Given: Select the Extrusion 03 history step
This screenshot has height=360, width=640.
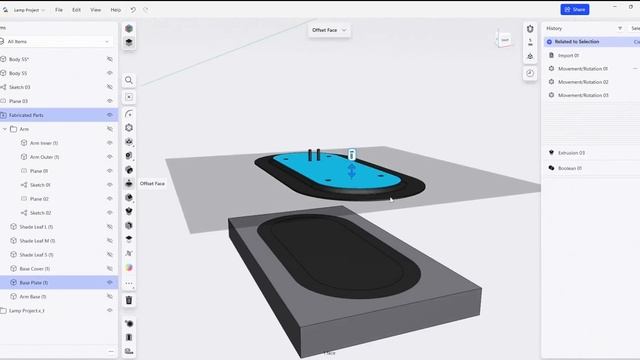Looking at the screenshot, I should (571, 153).
